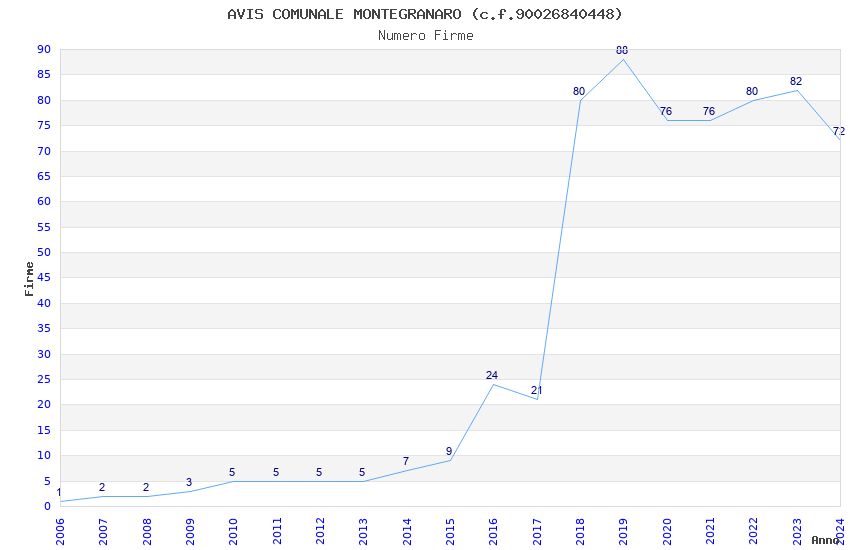Select x-axis year 2022

pos(754,532)
